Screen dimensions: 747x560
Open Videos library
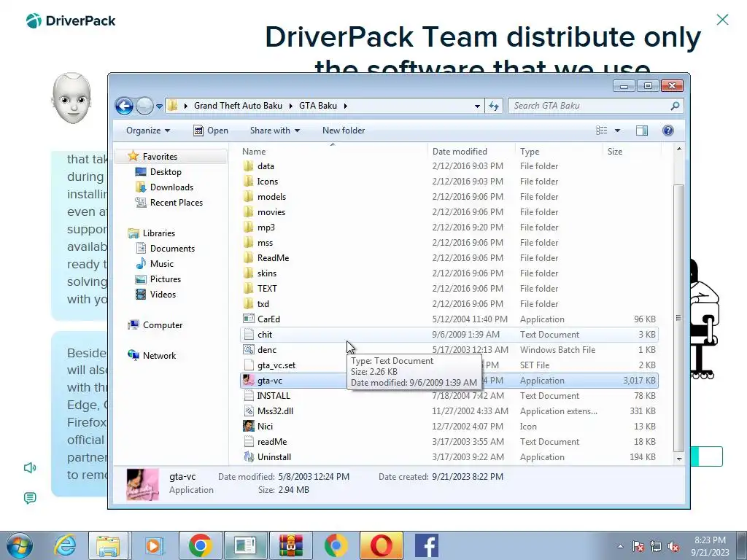pyautogui.click(x=163, y=295)
